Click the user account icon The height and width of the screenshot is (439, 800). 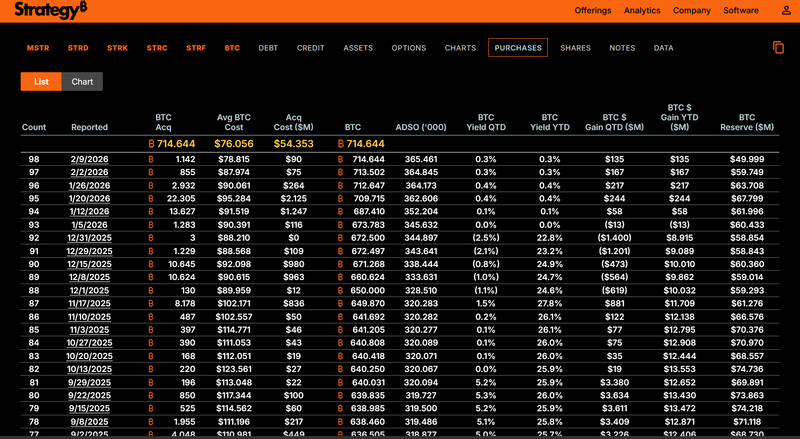[x=784, y=10]
